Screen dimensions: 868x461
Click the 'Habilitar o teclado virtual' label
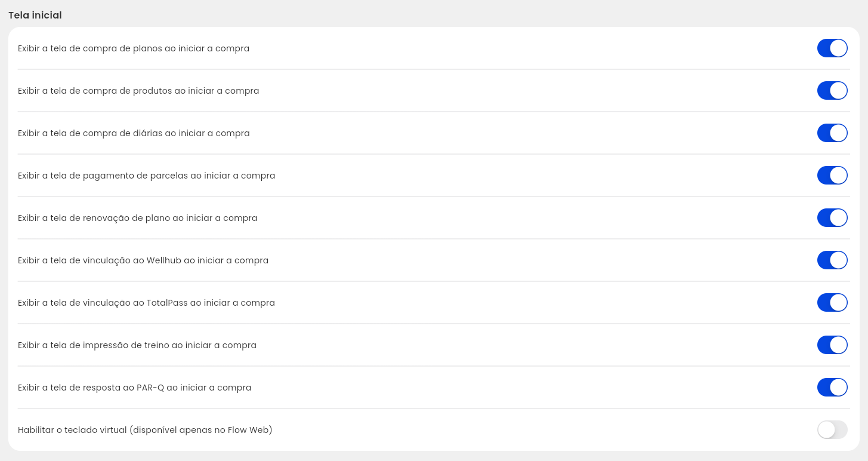[145, 430]
